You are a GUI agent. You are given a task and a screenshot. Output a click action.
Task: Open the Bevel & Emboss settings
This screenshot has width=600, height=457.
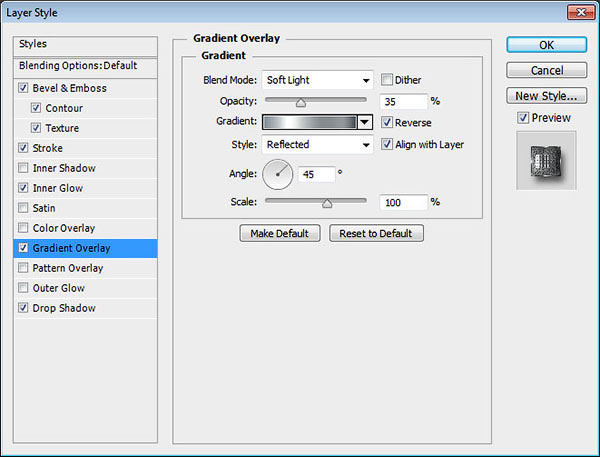coord(85,88)
